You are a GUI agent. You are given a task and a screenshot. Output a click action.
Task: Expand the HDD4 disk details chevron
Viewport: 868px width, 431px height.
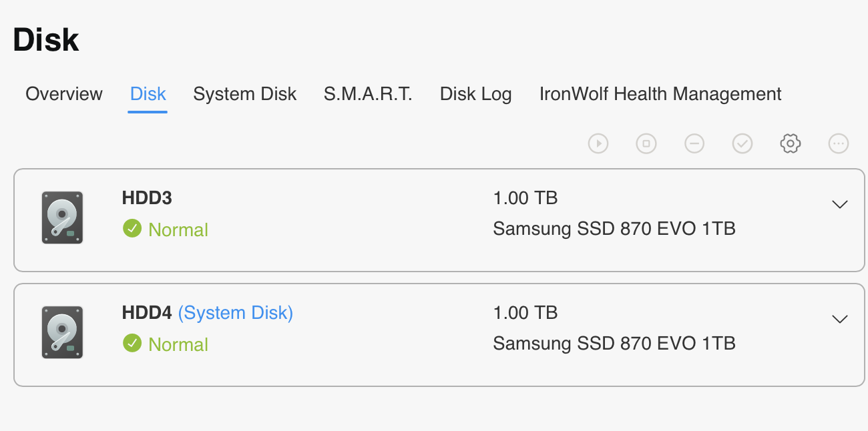[840, 319]
